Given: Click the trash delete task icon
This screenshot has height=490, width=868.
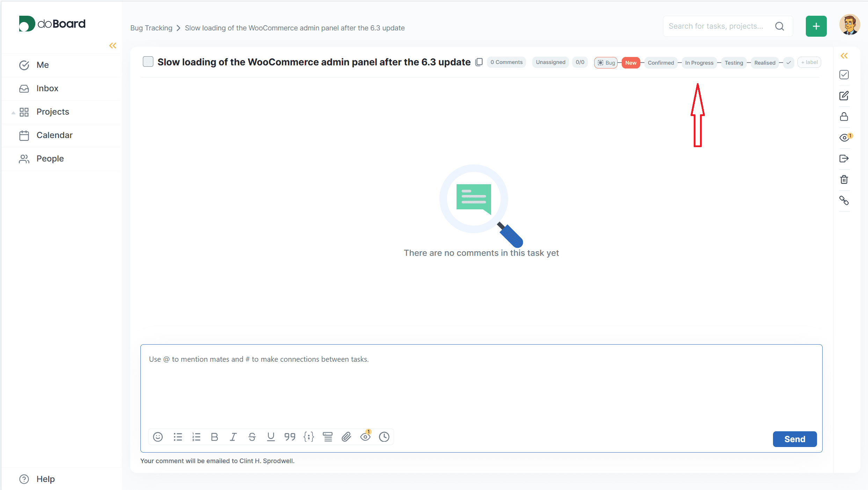Looking at the screenshot, I should [x=844, y=180].
